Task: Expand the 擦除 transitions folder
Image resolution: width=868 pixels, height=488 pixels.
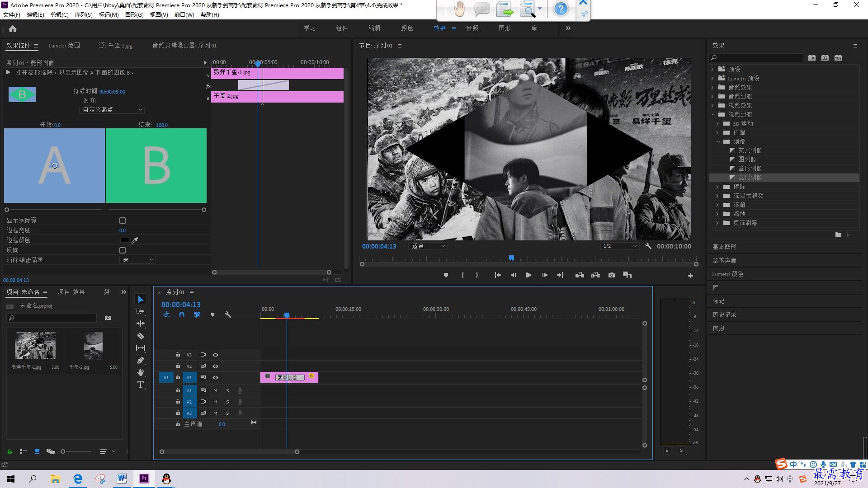Action: [x=717, y=187]
